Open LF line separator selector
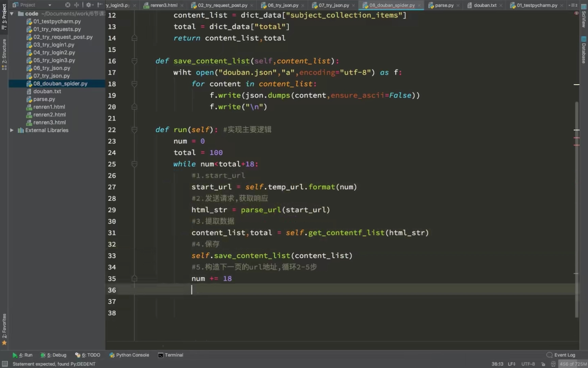This screenshot has height=368, width=588. coord(511,364)
